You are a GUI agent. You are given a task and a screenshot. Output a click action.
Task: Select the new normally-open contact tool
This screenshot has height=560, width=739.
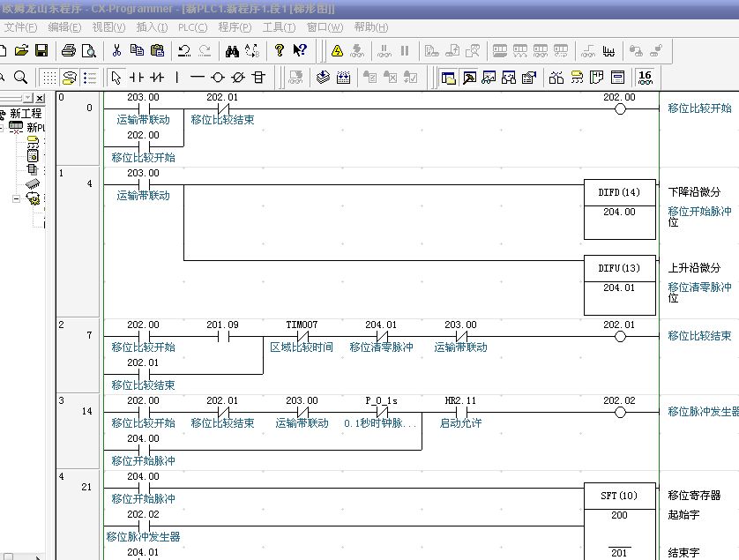pyautogui.click(x=137, y=78)
